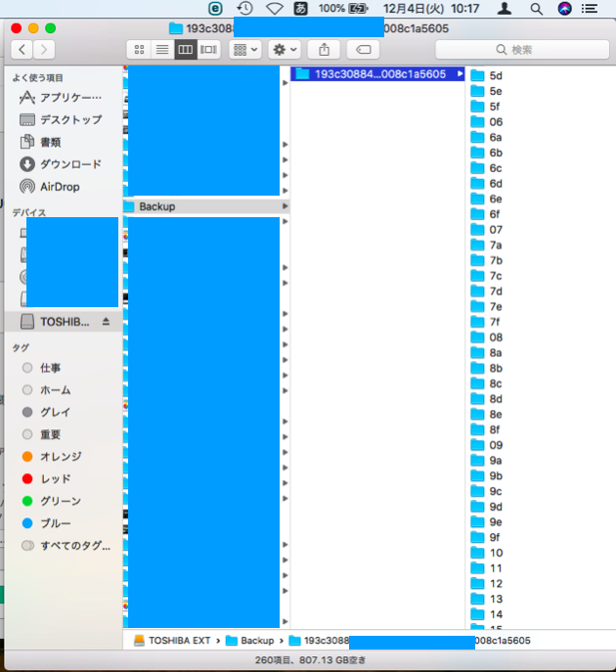Select folder name 14

coord(496,614)
